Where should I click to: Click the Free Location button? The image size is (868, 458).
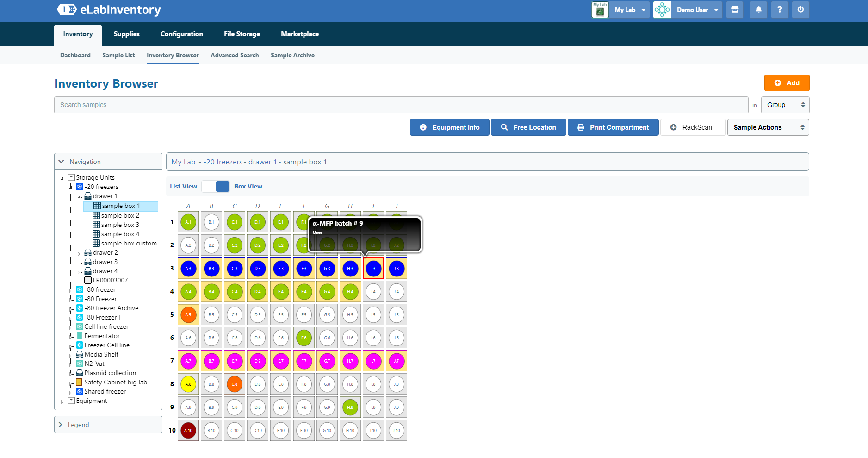528,127
